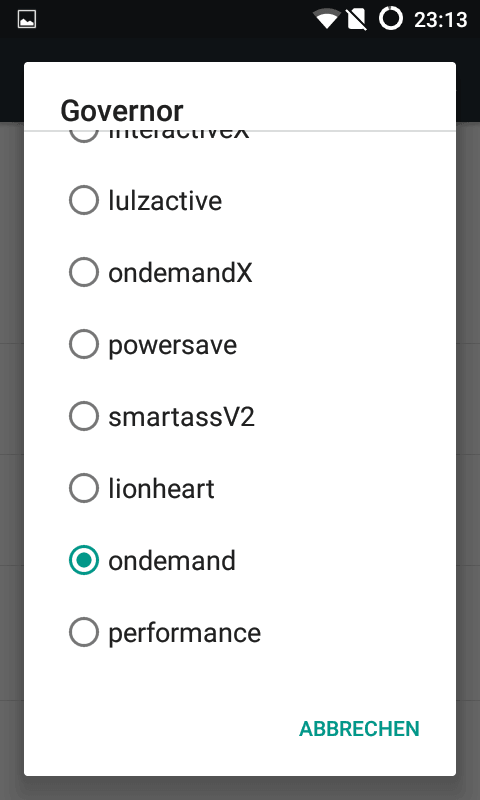The width and height of the screenshot is (480, 800).
Task: Select the partially hidden interactiveX option
Action: 240,136
